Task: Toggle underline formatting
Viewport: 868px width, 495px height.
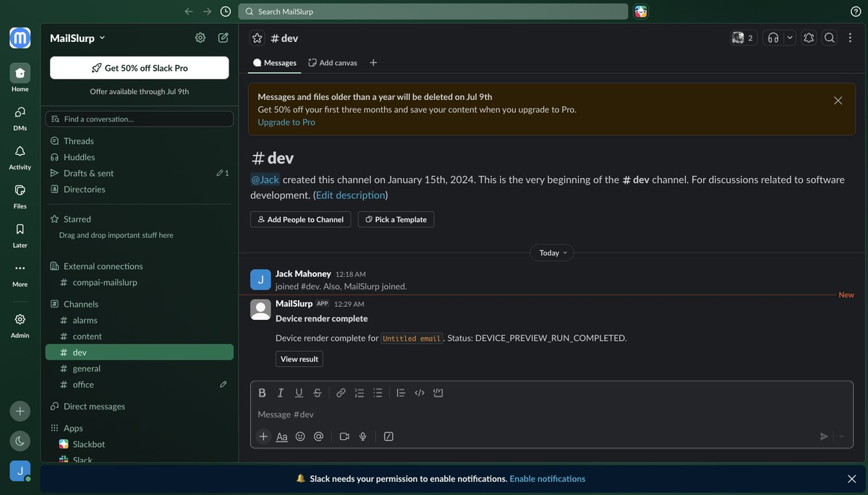Action: pos(299,393)
